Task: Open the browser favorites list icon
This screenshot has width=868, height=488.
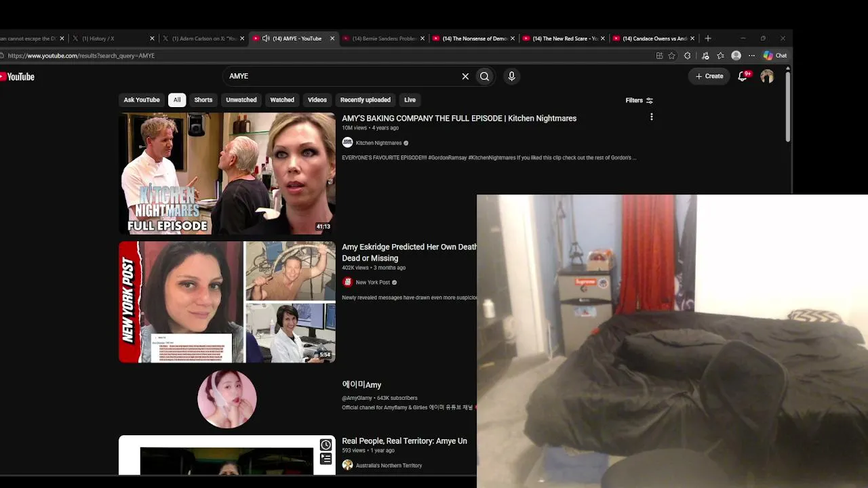Action: [721, 56]
